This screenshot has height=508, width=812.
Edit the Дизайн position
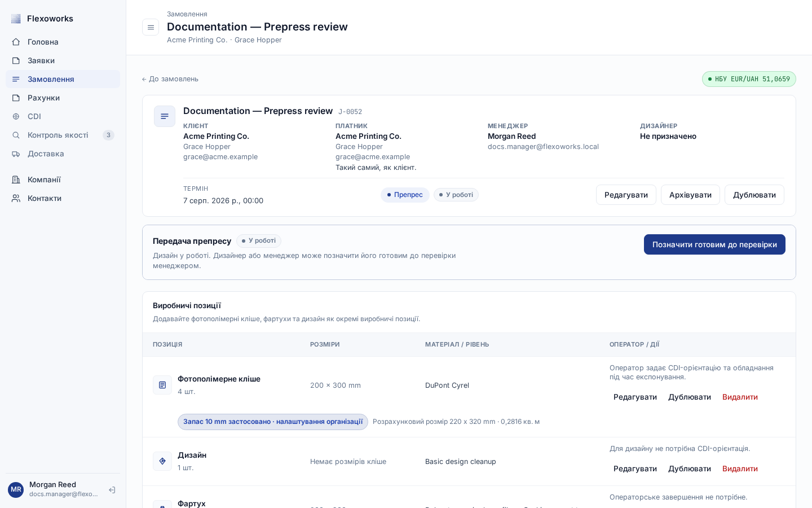(x=635, y=468)
